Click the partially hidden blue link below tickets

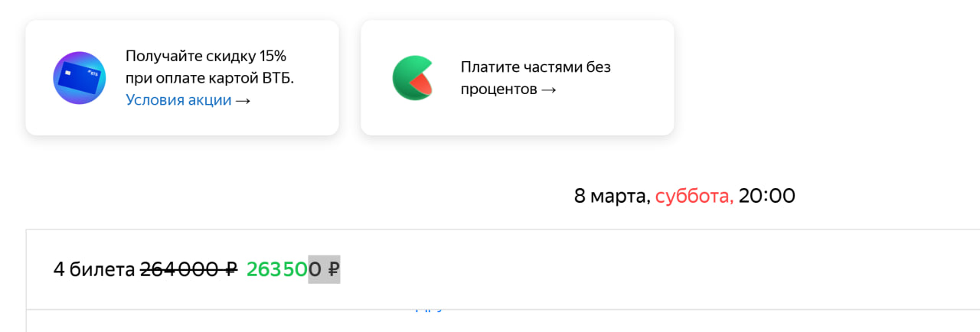pos(429,308)
